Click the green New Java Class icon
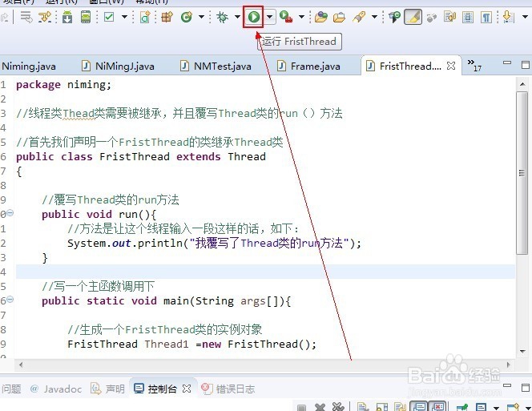The image size is (532, 411). click(x=186, y=17)
